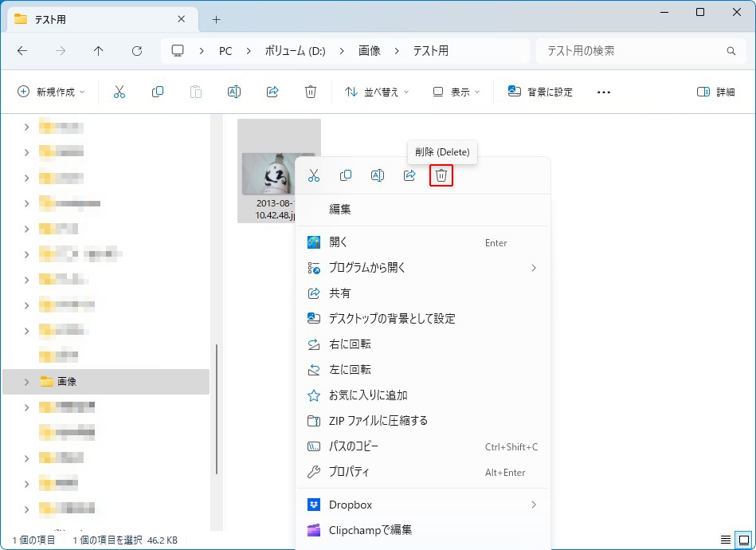
Task: Toggle the 詳細 details pane
Action: [x=715, y=92]
